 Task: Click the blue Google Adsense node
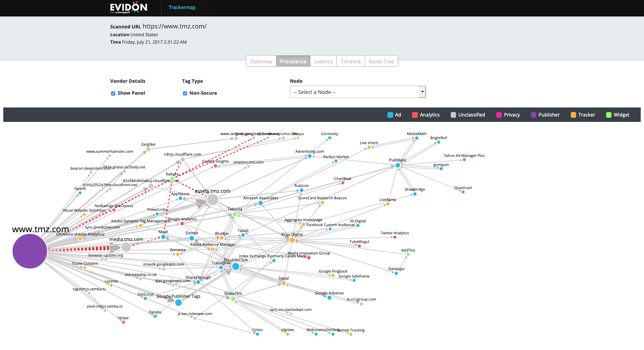[x=329, y=298]
